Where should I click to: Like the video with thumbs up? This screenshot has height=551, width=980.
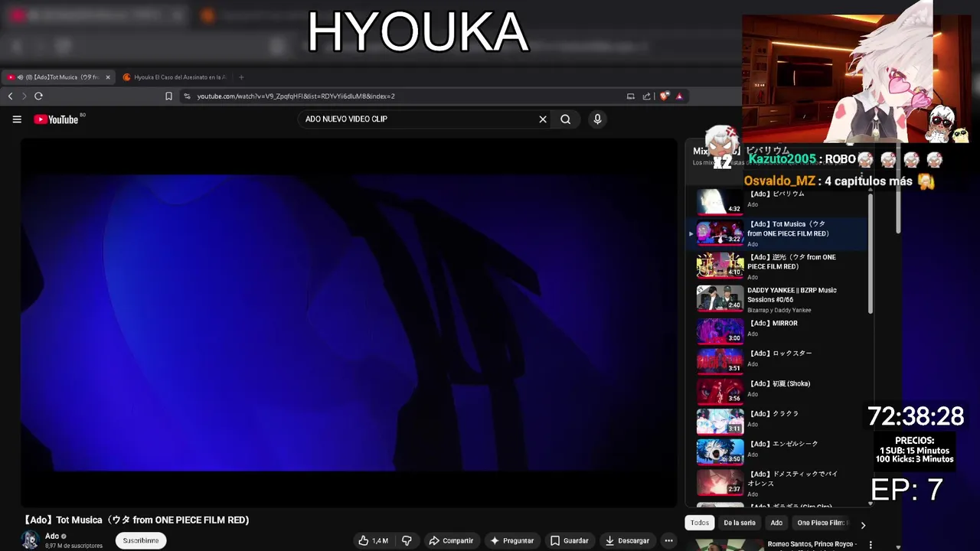(x=373, y=540)
